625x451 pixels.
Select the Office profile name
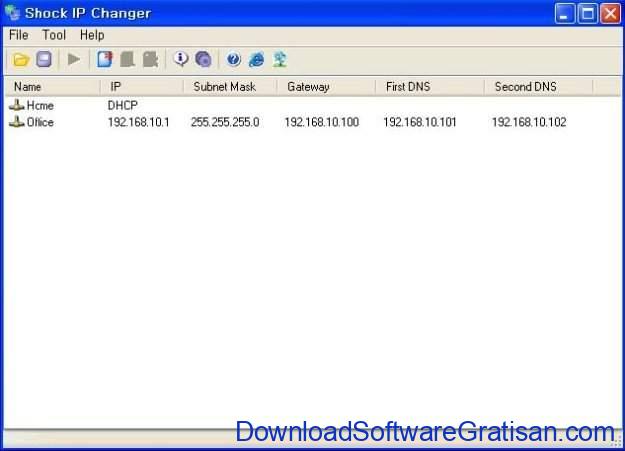[40, 122]
